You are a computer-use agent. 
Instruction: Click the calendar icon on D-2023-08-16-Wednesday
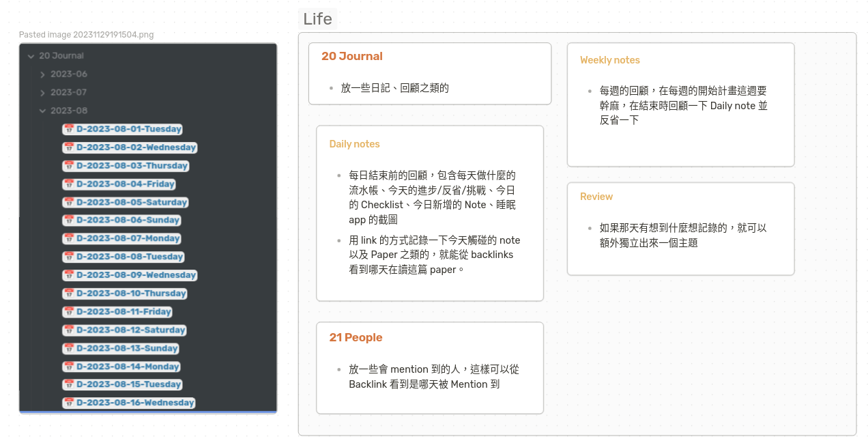[69, 403]
